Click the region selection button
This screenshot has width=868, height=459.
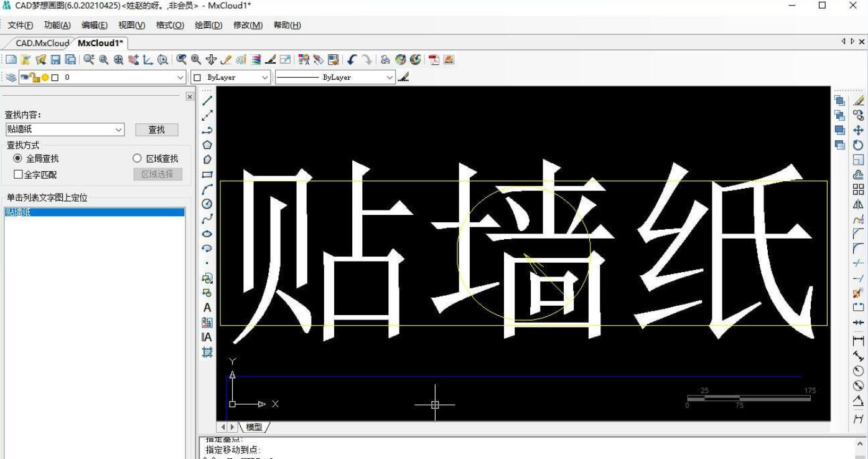tap(157, 174)
